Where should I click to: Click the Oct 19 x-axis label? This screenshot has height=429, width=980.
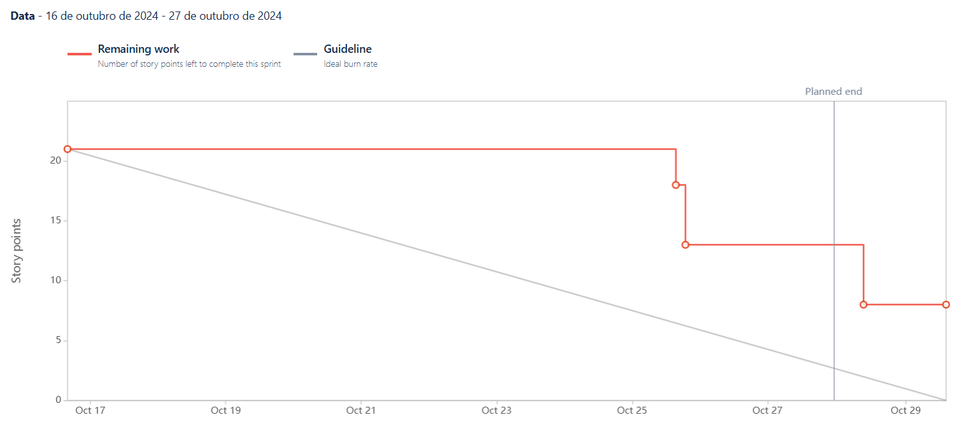[x=226, y=411]
